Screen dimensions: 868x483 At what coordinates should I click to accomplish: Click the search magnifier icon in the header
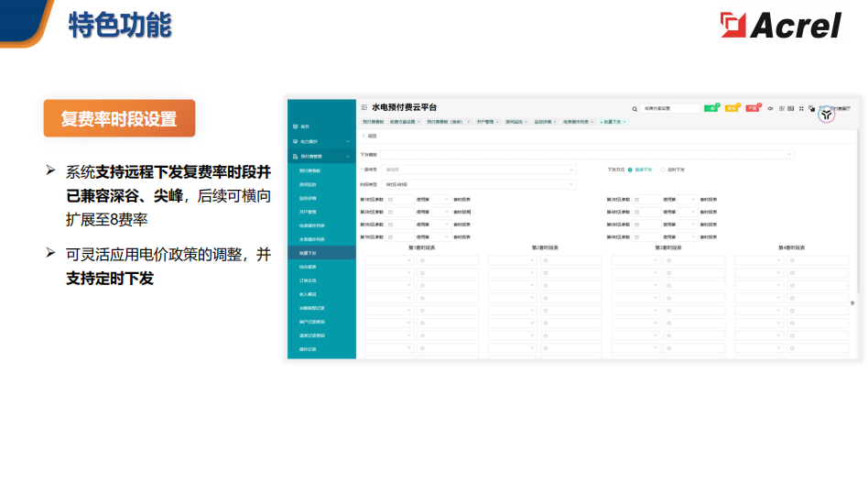tap(635, 109)
